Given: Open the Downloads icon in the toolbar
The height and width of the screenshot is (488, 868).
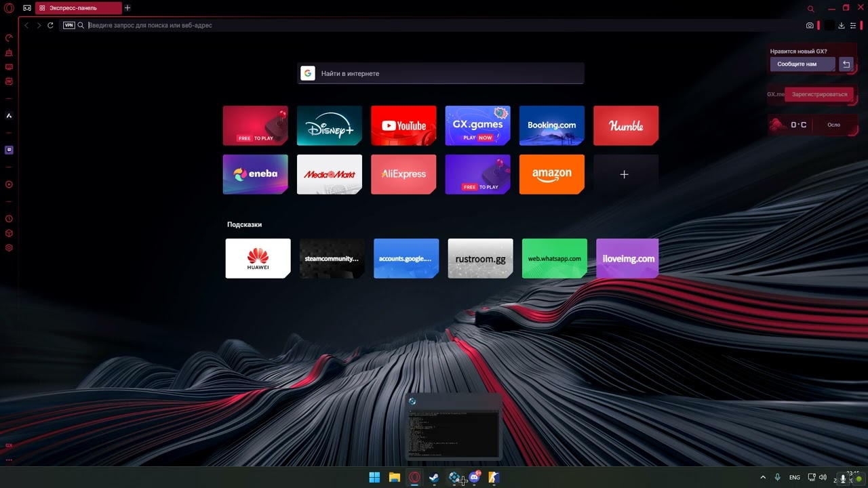Looking at the screenshot, I should [x=842, y=25].
